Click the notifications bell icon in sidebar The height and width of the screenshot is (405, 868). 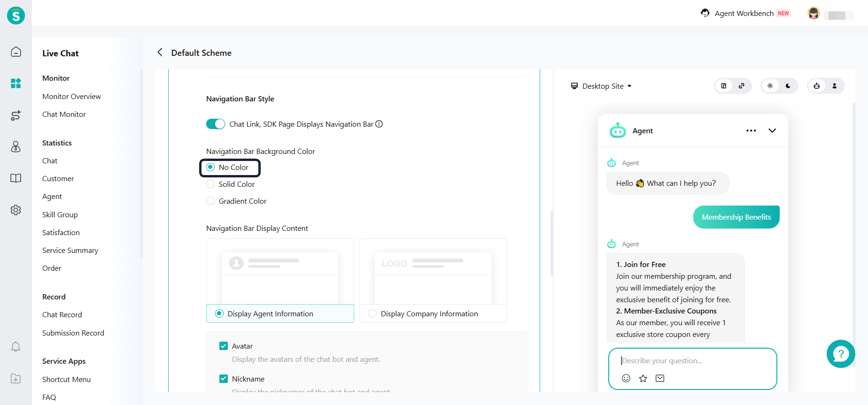pos(15,347)
